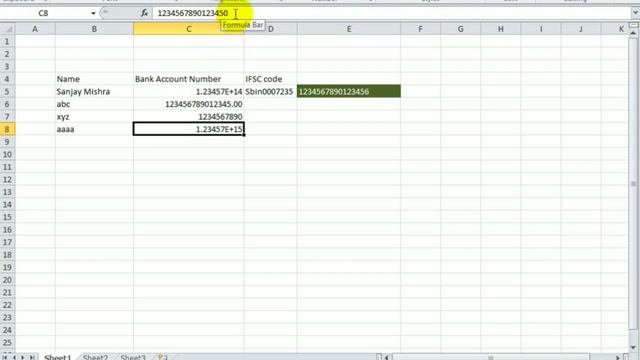Screen dimensions: 640x360
Task: Select column E header
Action: (349, 29)
